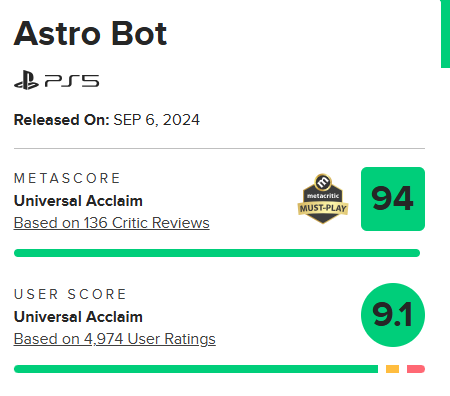Click the Metacritic Must-Play badge
450x396 pixels.
point(323,199)
